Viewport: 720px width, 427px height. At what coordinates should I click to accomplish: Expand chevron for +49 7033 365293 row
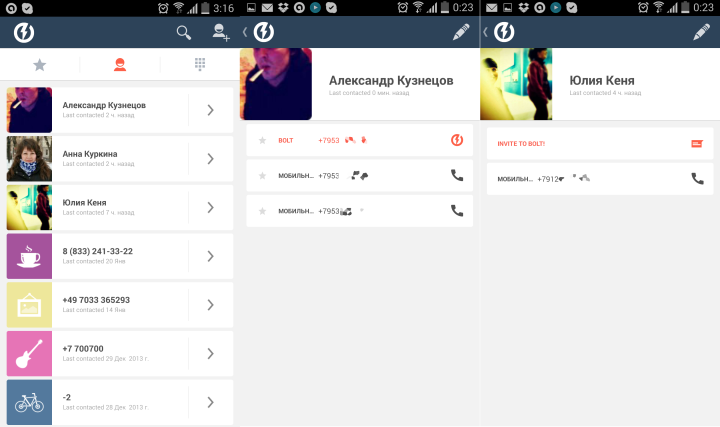pos(210,305)
